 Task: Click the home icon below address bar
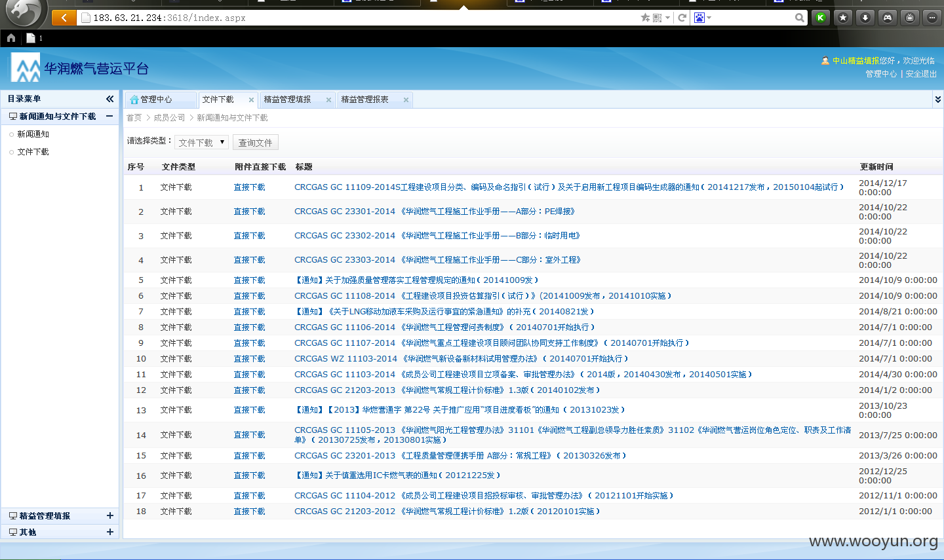click(x=11, y=38)
